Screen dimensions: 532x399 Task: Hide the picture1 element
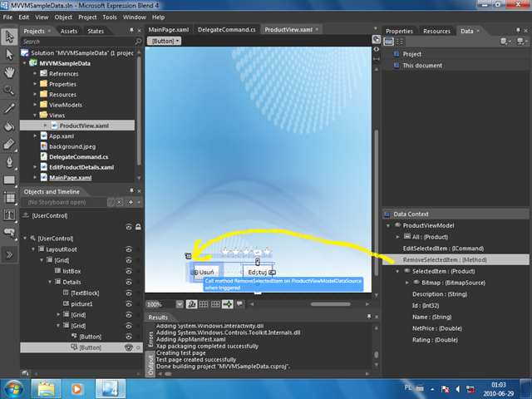click(129, 303)
